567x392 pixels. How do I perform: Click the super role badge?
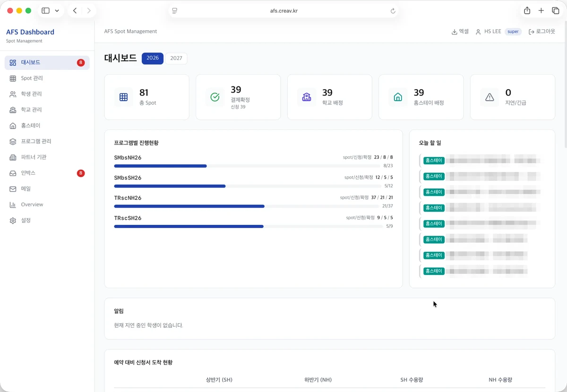[x=513, y=32]
